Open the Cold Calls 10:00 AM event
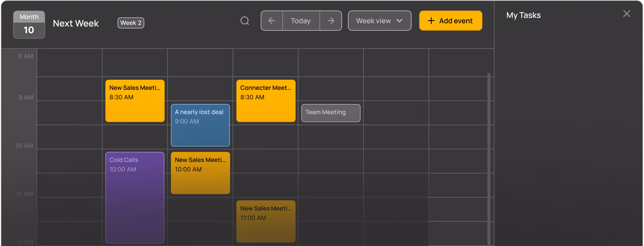Screen dimensions: 644x246 pyautogui.click(x=135, y=197)
